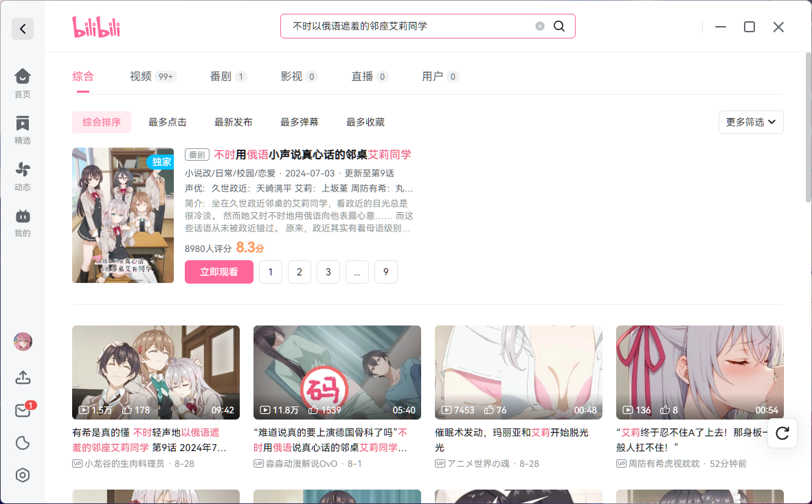Image resolution: width=812 pixels, height=504 pixels.
Task: Switch to the 番剧 tab
Action: pyautogui.click(x=228, y=77)
